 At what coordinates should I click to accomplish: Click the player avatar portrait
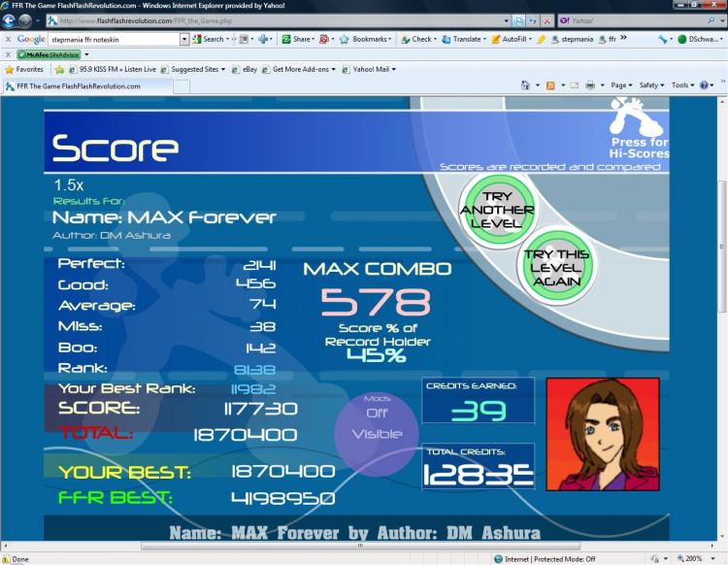tap(603, 434)
